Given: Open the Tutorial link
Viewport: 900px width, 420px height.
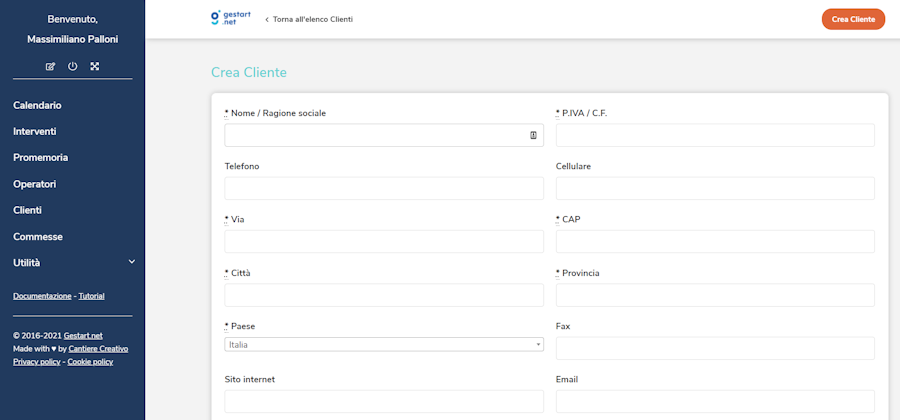Looking at the screenshot, I should [x=92, y=296].
